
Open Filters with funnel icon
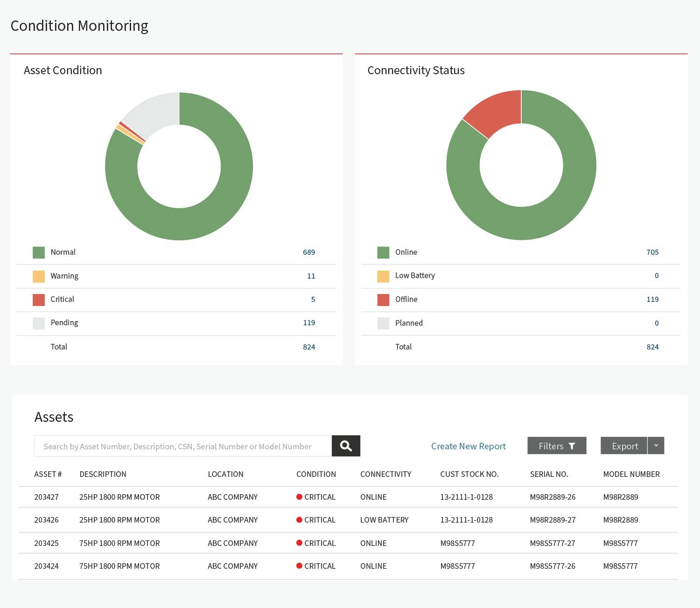[557, 446]
